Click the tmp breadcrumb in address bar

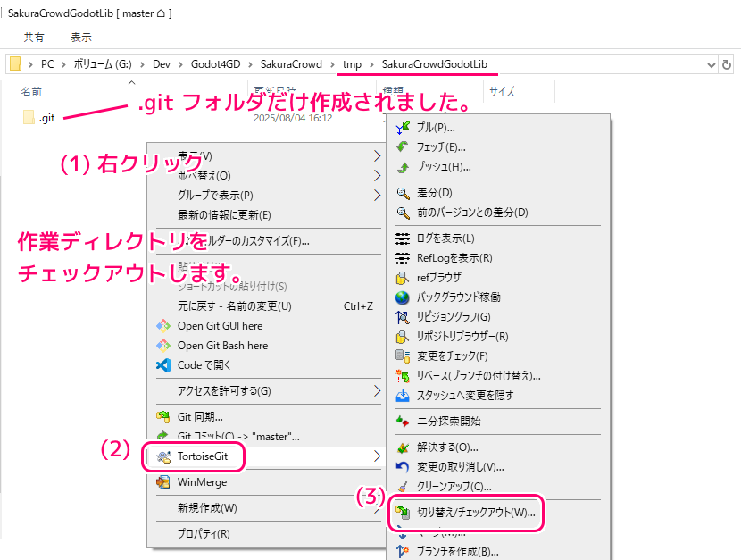(x=352, y=64)
